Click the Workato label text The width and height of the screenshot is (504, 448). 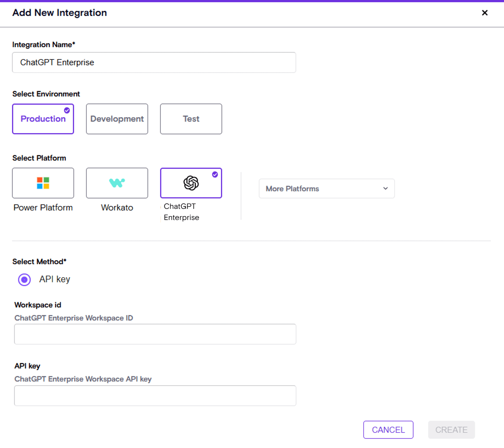[117, 207]
